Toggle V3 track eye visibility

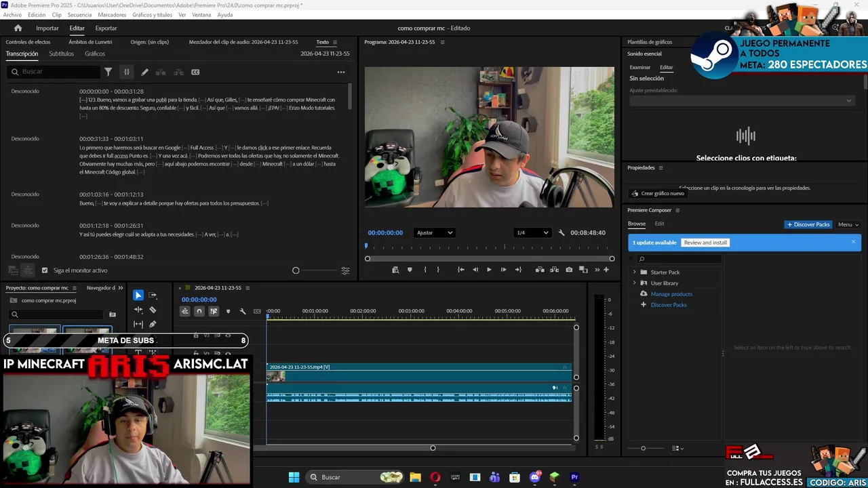pyautogui.click(x=228, y=335)
